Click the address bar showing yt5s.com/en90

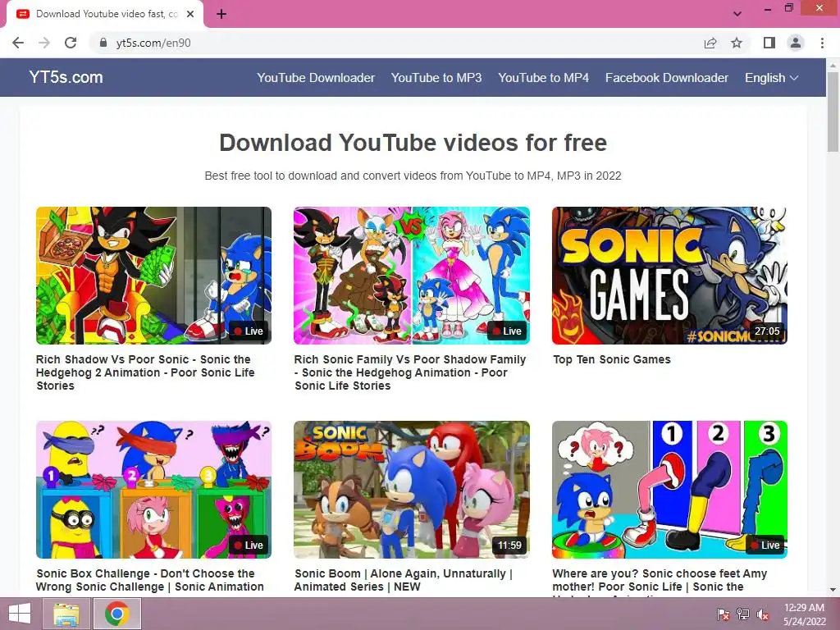pos(395,43)
